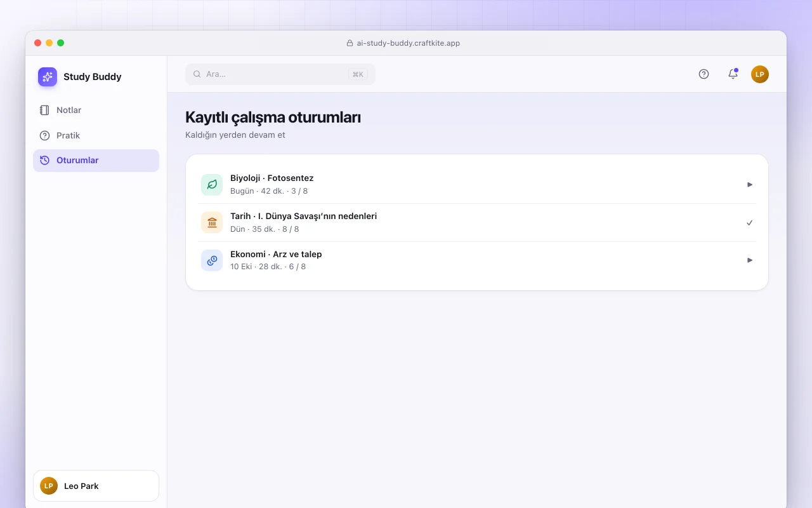Click URL ai-study-buddy.craftkite.app
812x508 pixels.
coord(409,43)
